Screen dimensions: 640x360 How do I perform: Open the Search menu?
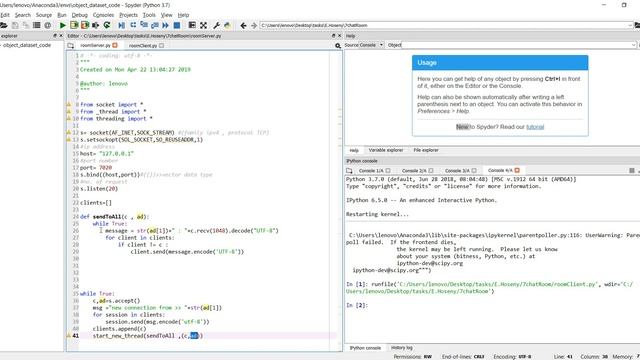(22, 15)
